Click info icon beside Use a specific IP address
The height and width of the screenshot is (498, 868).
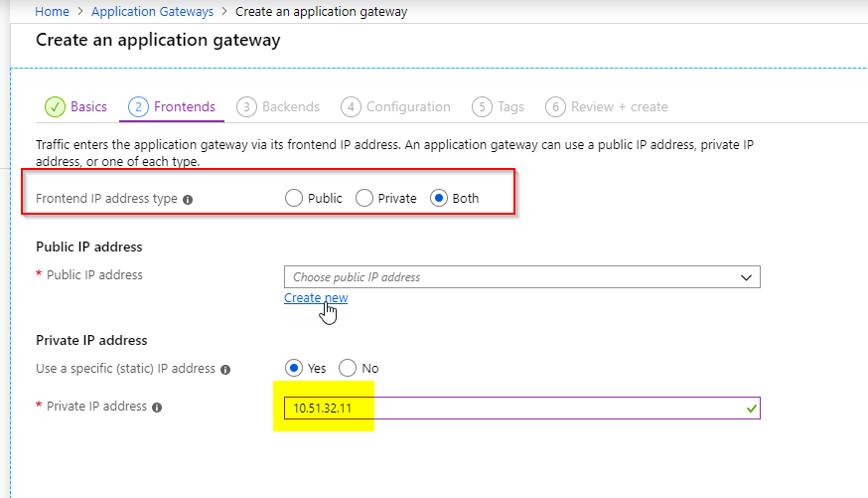point(225,369)
